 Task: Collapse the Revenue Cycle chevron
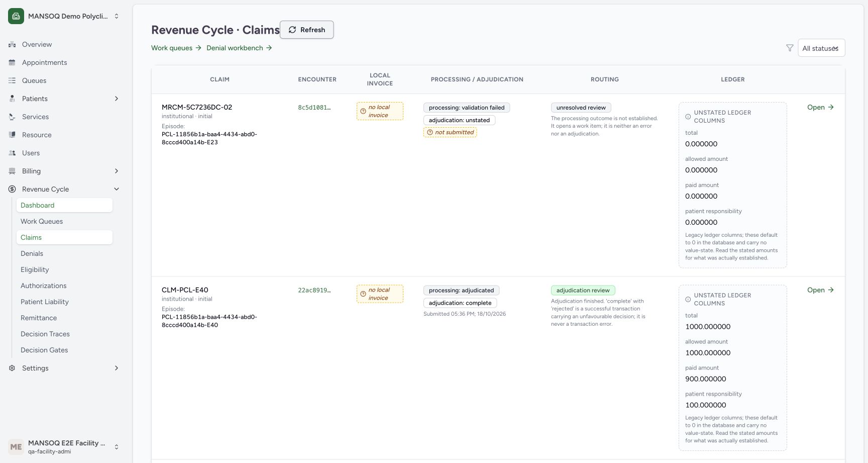point(117,189)
